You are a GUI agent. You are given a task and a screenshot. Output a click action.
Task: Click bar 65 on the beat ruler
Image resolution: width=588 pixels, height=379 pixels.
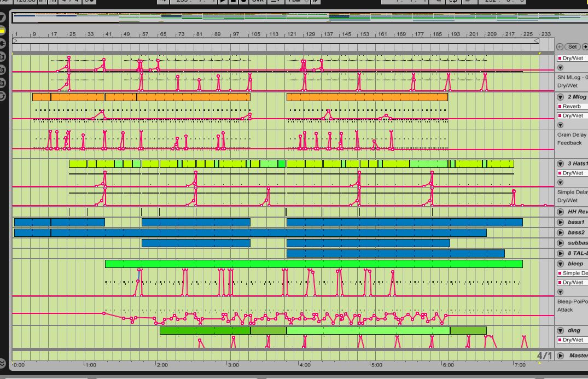[163, 34]
